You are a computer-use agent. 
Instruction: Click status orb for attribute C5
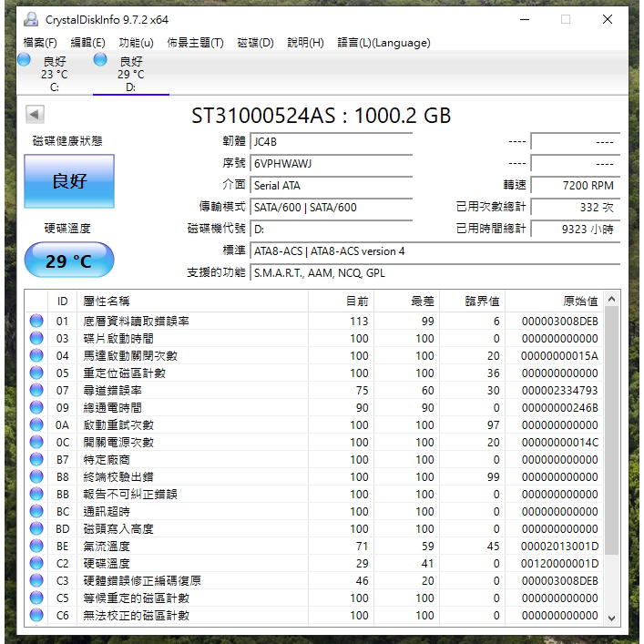click(x=36, y=598)
